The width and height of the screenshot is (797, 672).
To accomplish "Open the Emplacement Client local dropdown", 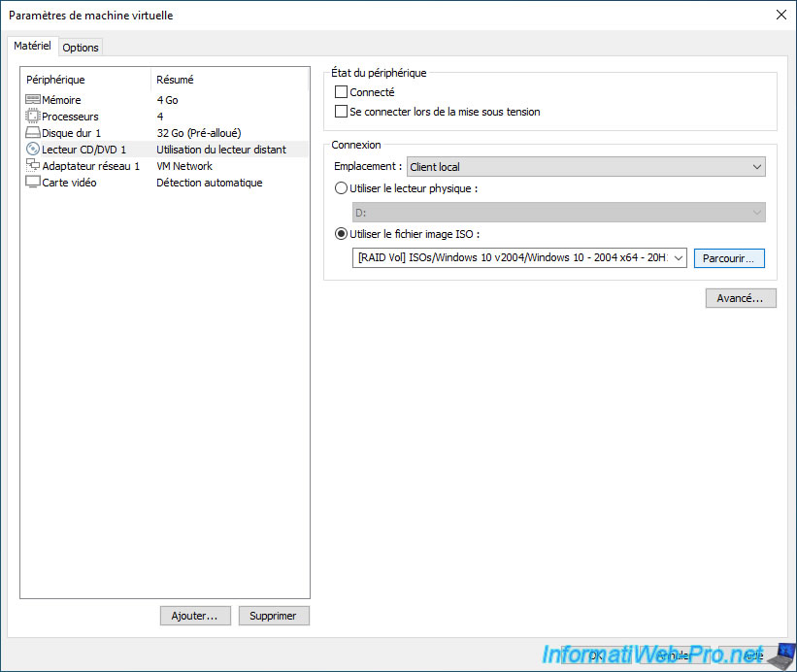I will 586,167.
